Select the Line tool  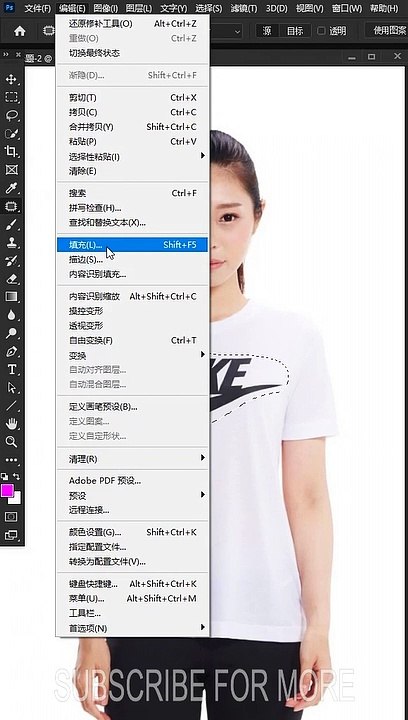11,406
